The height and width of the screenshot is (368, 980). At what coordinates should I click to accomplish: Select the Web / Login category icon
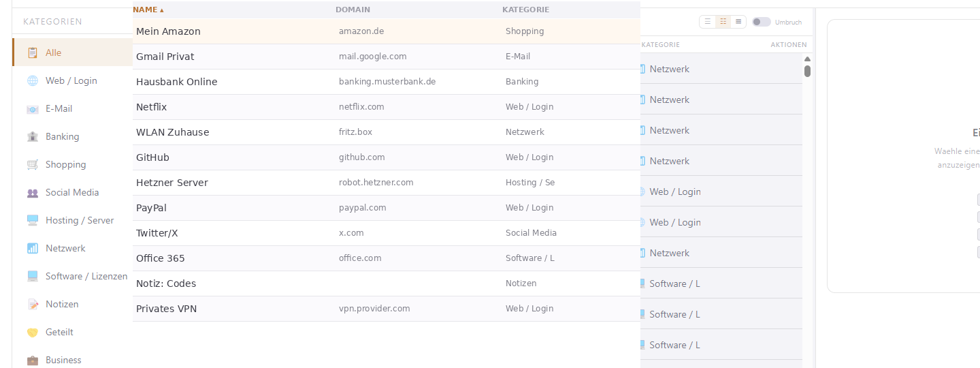(x=33, y=80)
